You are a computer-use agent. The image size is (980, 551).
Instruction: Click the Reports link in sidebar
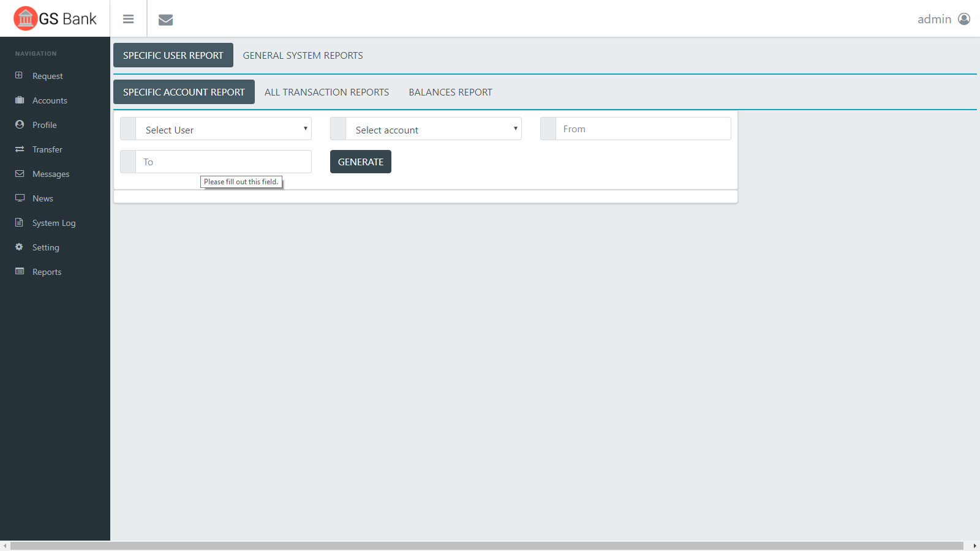coord(47,272)
